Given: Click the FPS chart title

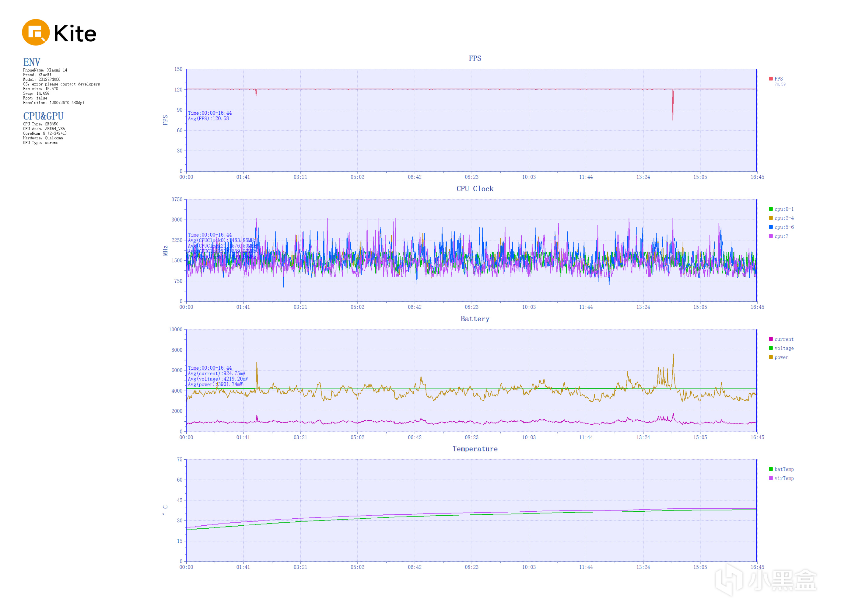Looking at the screenshot, I should pyautogui.click(x=475, y=58).
